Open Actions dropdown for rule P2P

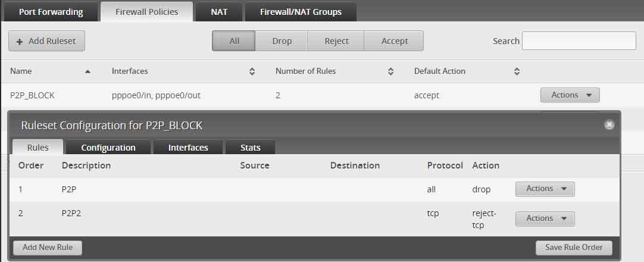[x=545, y=189]
